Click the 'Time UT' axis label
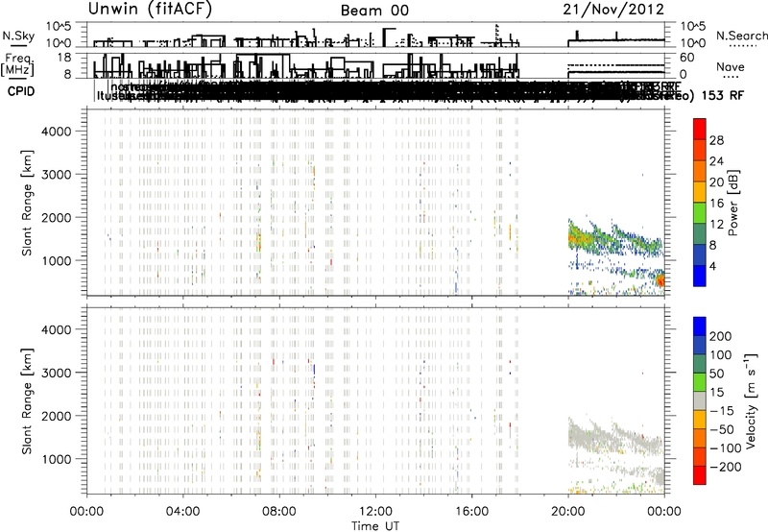Screen dimensions: 768x532 [375, 526]
